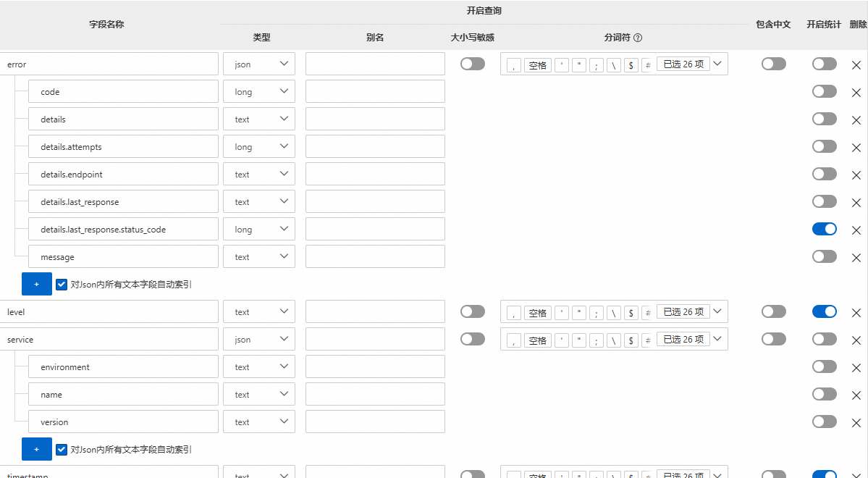Remove the service field row
The height and width of the screenshot is (478, 868).
coord(856,340)
